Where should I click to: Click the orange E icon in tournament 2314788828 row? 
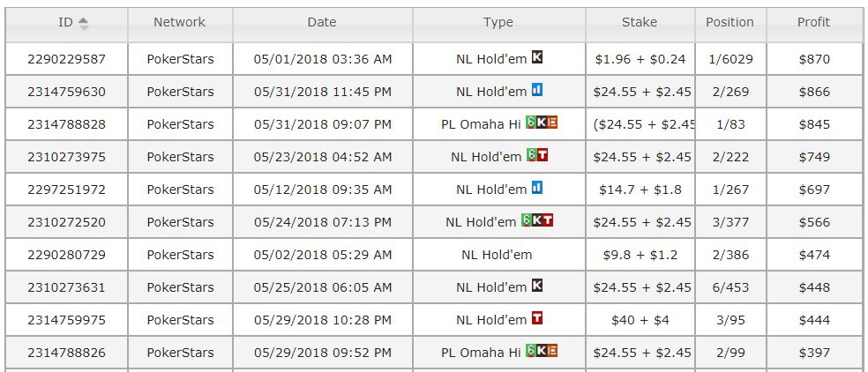tap(552, 123)
